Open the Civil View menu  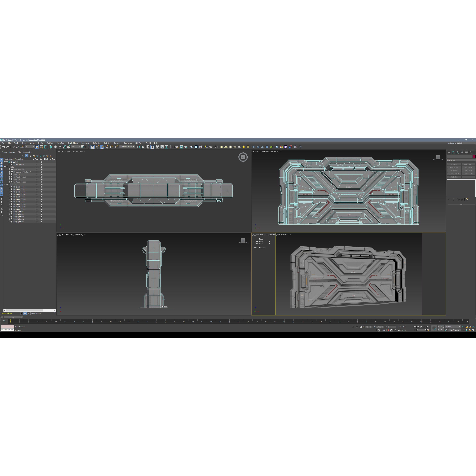[139, 143]
